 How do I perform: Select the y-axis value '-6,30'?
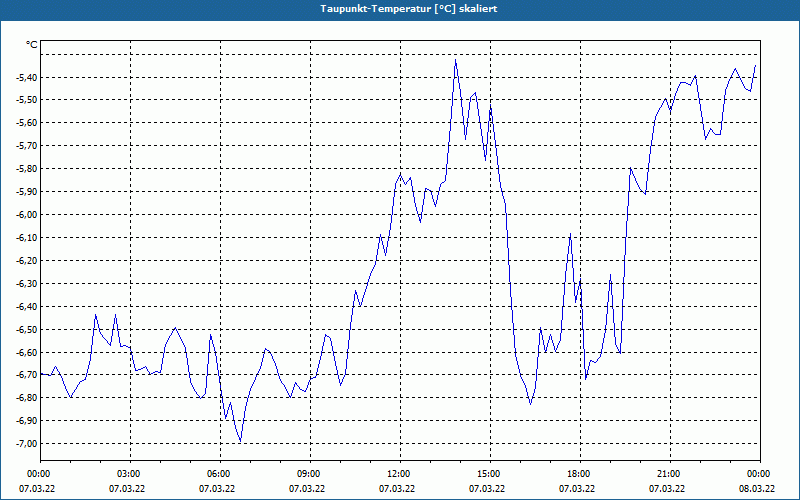(27, 284)
